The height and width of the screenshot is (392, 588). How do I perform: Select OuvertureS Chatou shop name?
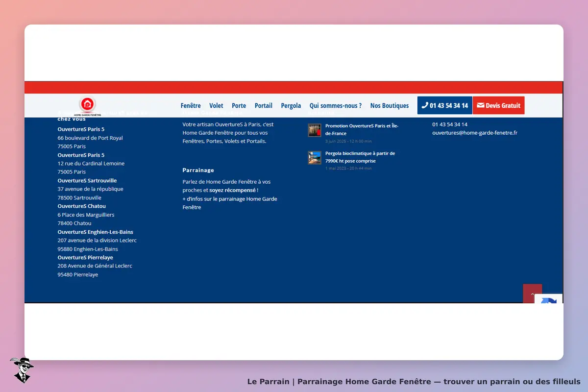82,206
